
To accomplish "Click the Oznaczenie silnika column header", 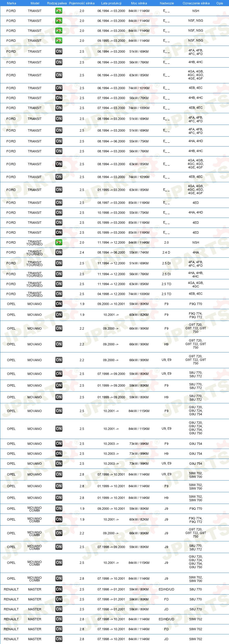I will [x=196, y=3].
